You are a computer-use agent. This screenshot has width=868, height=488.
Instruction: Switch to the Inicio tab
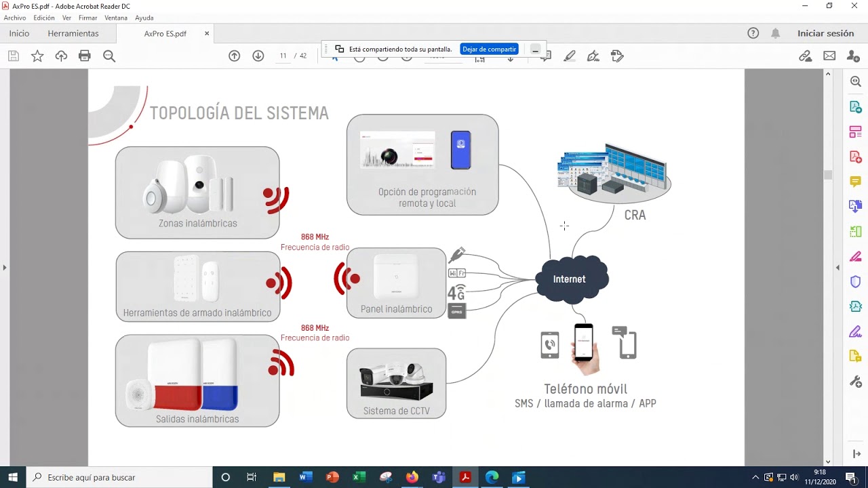[x=19, y=33]
